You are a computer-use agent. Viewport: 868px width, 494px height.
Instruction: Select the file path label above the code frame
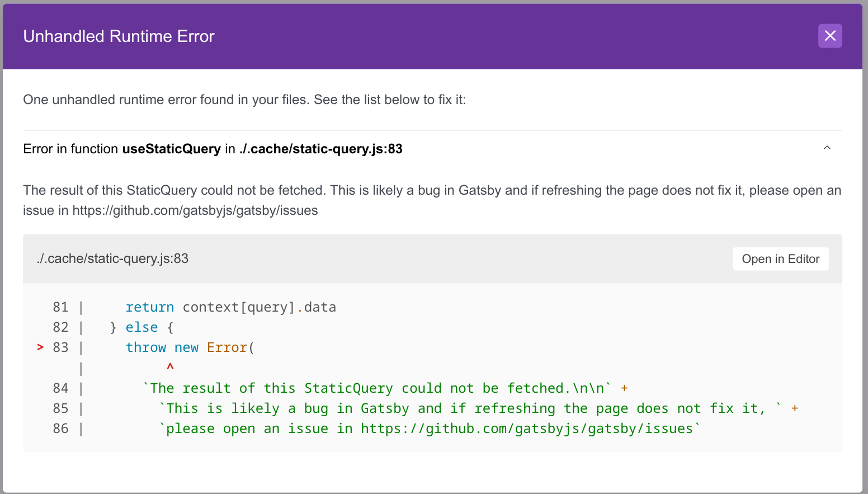click(x=112, y=258)
